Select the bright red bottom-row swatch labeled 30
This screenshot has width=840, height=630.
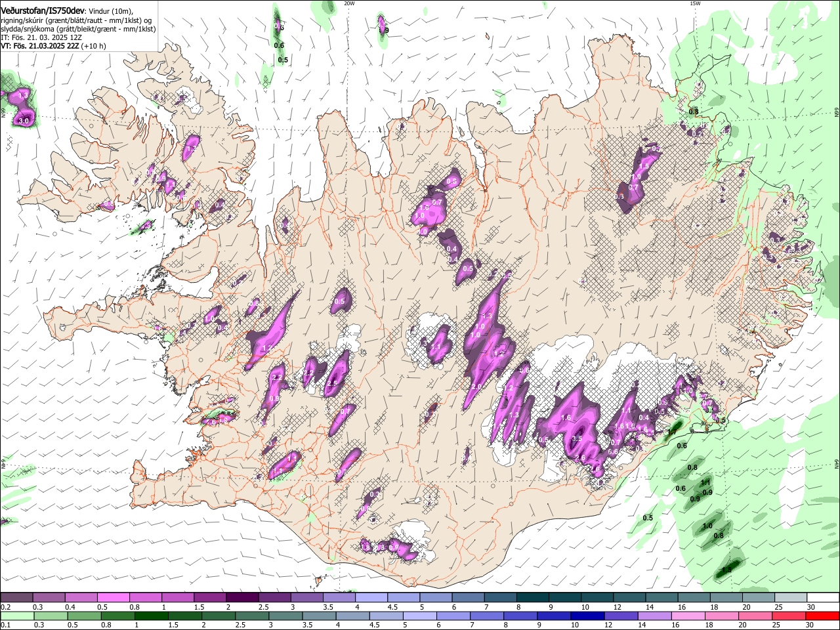821,616
